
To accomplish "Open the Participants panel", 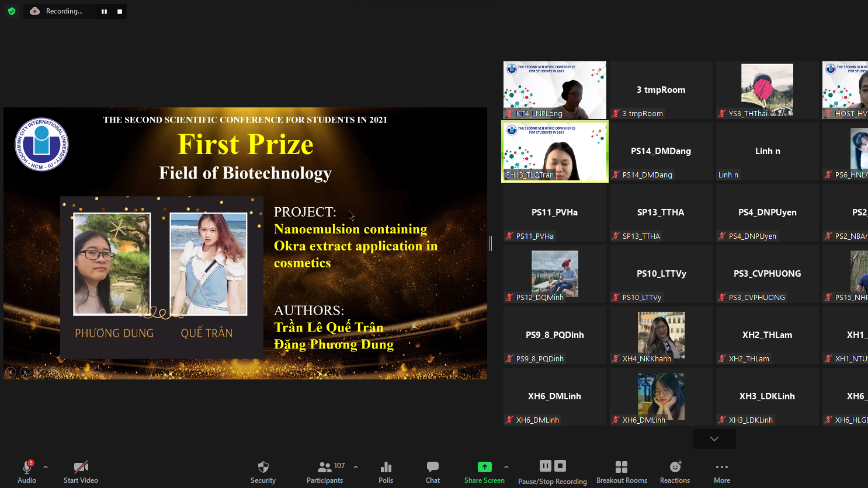I will [325, 472].
